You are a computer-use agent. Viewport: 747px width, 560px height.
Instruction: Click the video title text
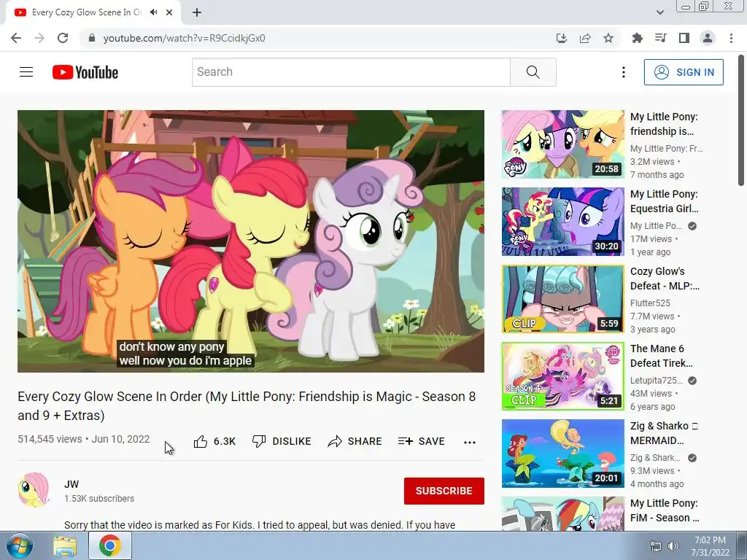247,405
